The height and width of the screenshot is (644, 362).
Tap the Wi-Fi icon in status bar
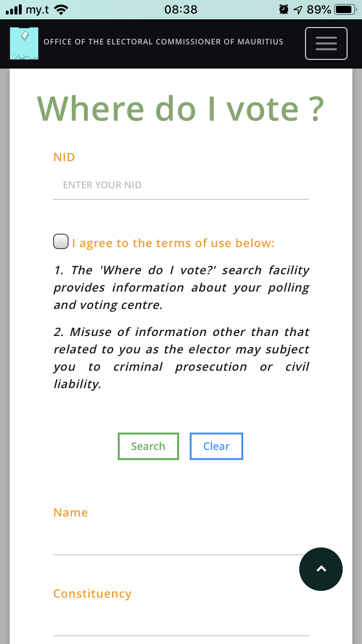pos(61,10)
